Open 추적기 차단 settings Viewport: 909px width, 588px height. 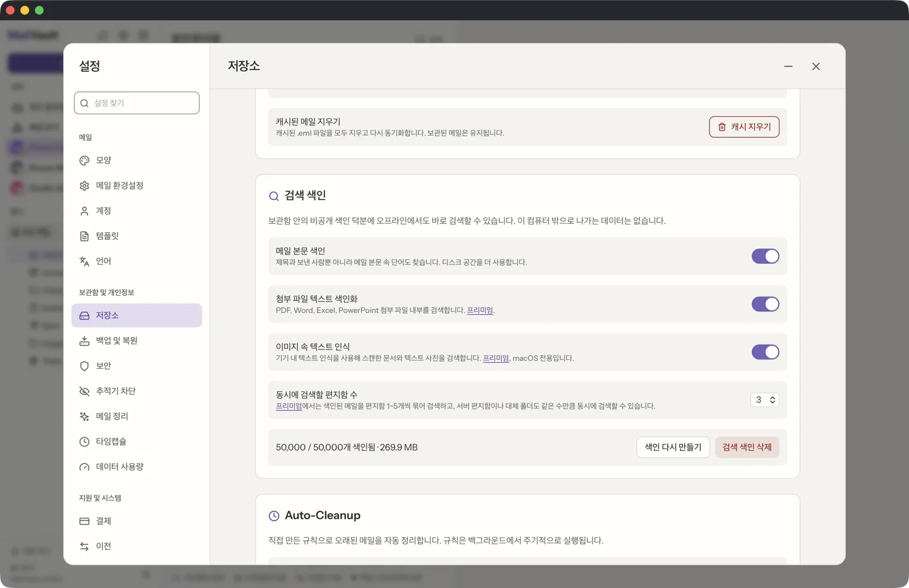click(x=136, y=391)
